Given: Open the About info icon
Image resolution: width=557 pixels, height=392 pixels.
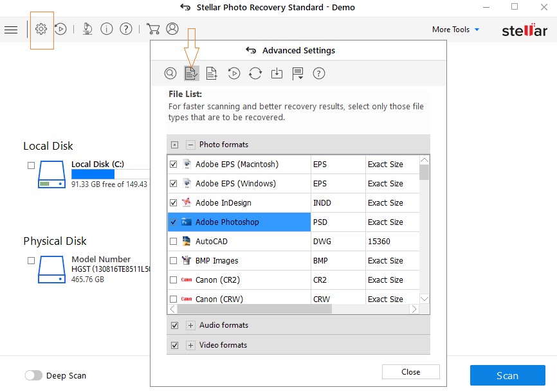Looking at the screenshot, I should click(107, 29).
